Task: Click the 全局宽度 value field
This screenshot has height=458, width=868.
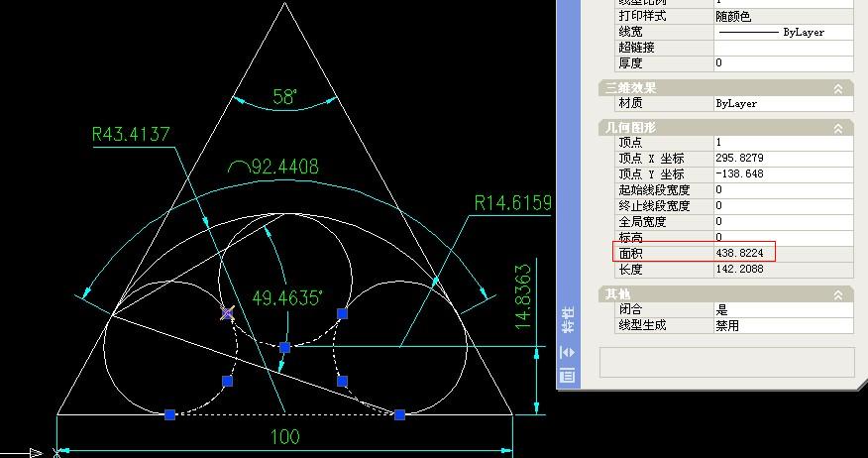Action: click(x=784, y=221)
